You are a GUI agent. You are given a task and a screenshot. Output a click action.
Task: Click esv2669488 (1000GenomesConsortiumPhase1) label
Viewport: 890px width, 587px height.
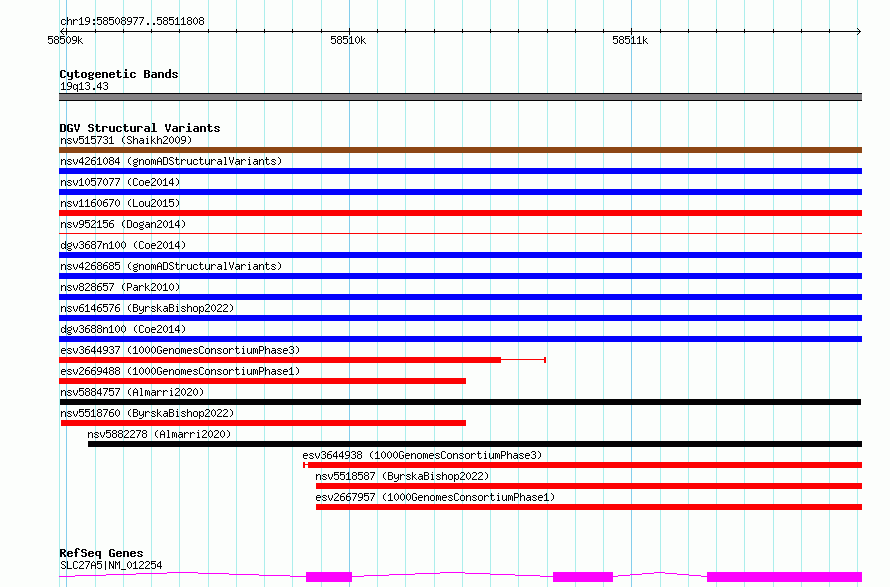[x=180, y=371]
